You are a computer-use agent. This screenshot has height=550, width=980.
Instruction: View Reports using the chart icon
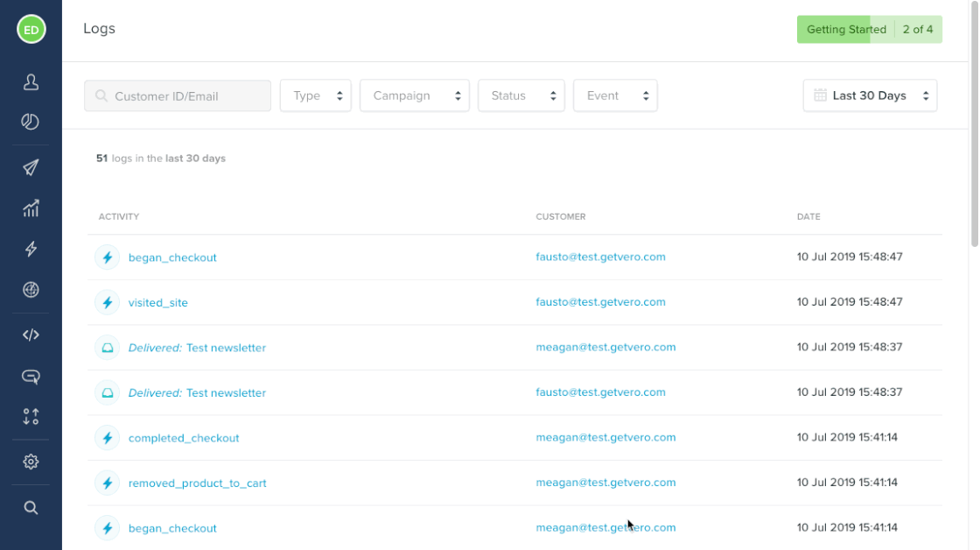[31, 208]
